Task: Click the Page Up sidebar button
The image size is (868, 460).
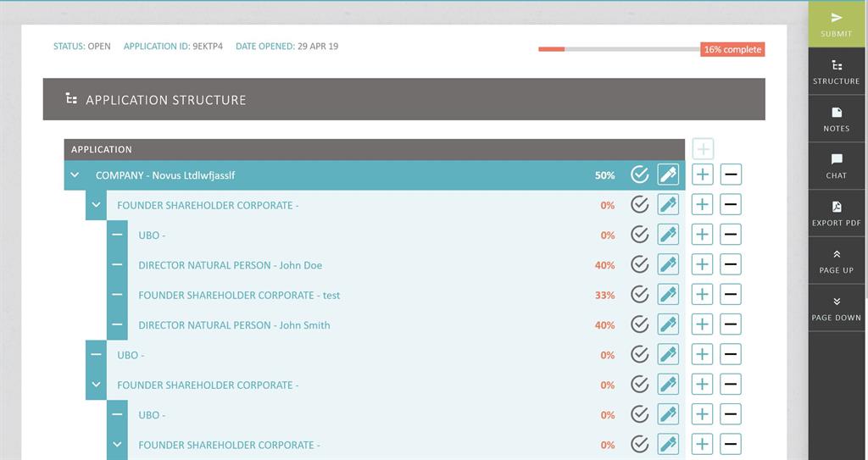Action: (x=836, y=261)
